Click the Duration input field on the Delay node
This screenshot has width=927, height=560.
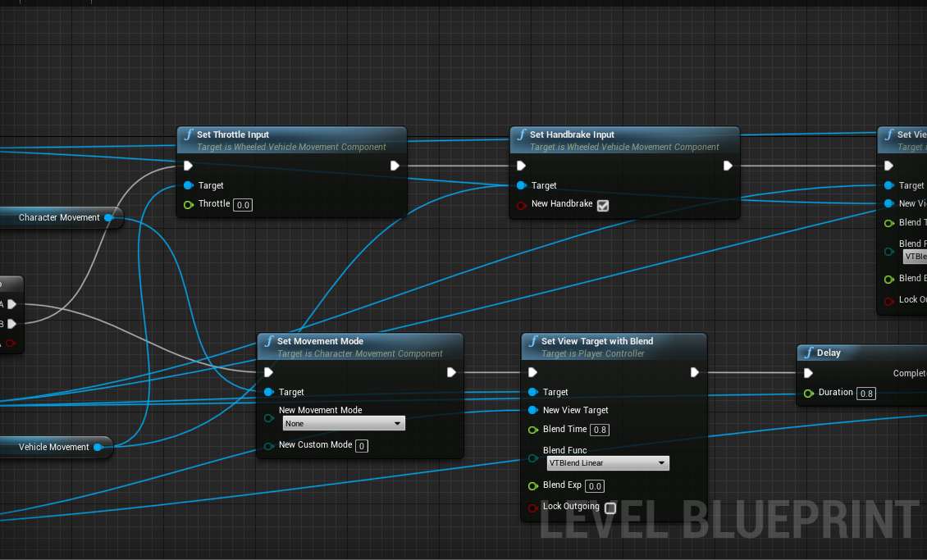coord(866,393)
